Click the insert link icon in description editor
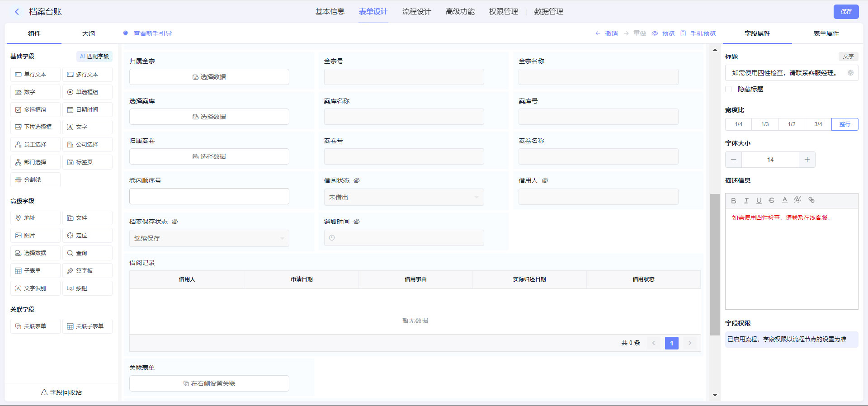Image resolution: width=868 pixels, height=406 pixels. pos(811,200)
